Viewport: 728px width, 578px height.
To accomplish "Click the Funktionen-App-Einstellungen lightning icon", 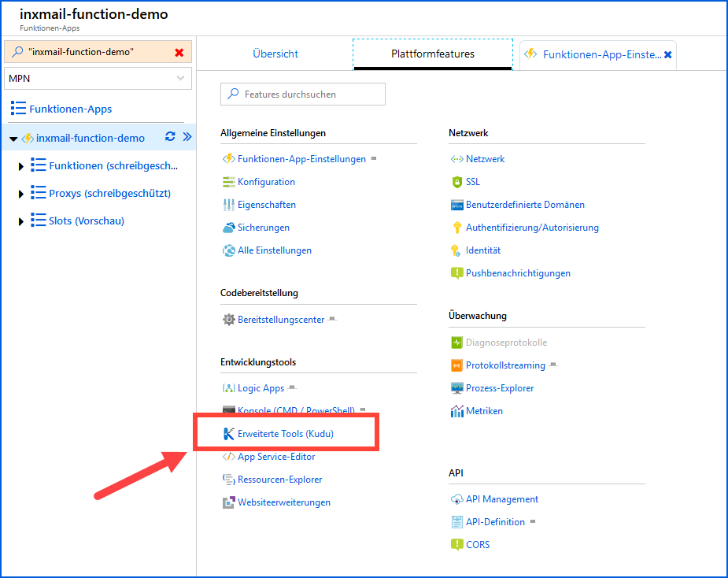I will (228, 159).
